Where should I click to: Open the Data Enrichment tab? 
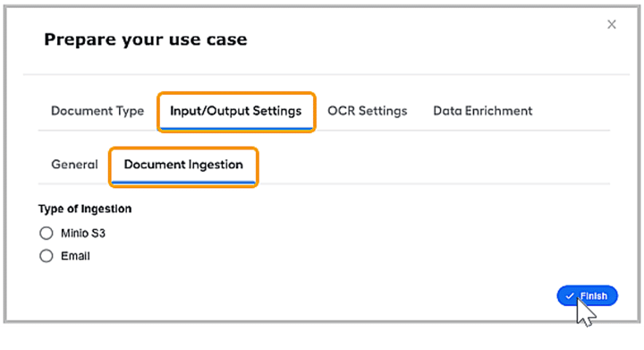click(483, 111)
